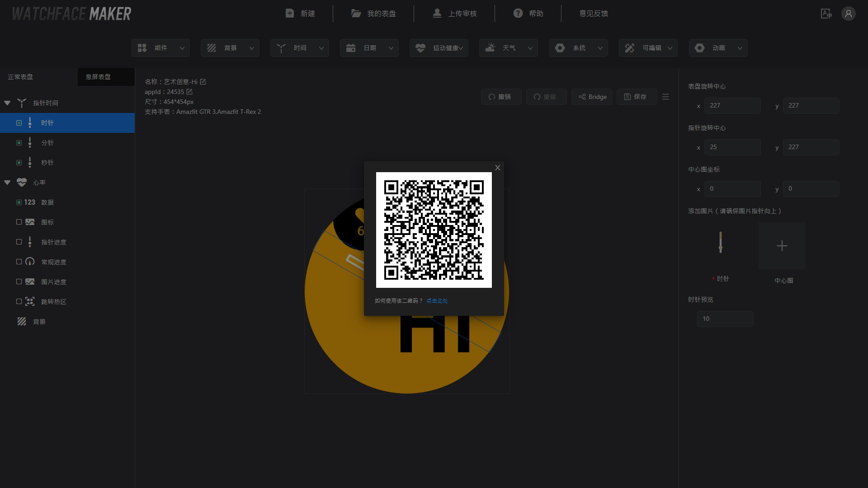Select the 背景 stripes icon in list
868x488 pixels.
[x=22, y=321]
